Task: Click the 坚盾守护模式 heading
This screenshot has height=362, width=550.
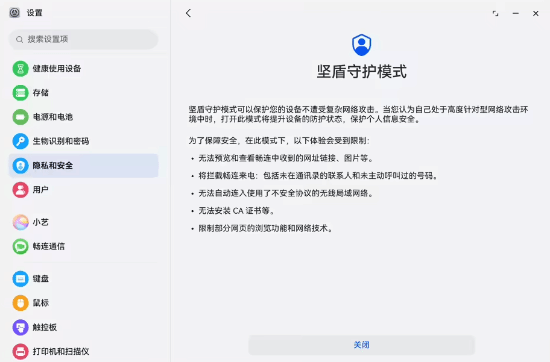Action: (x=361, y=72)
